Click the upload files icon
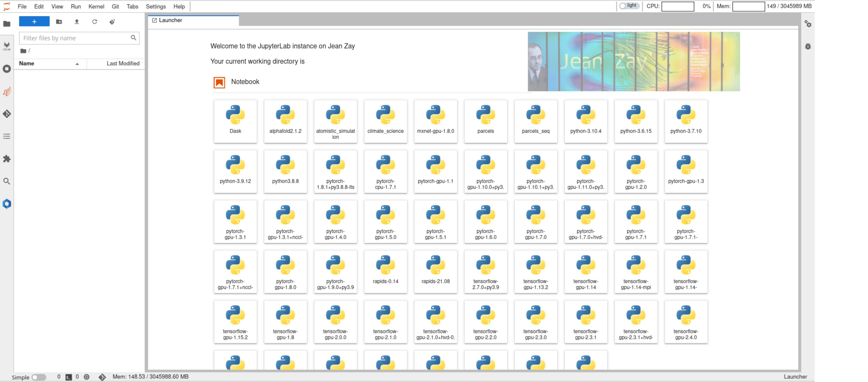 pyautogui.click(x=77, y=22)
